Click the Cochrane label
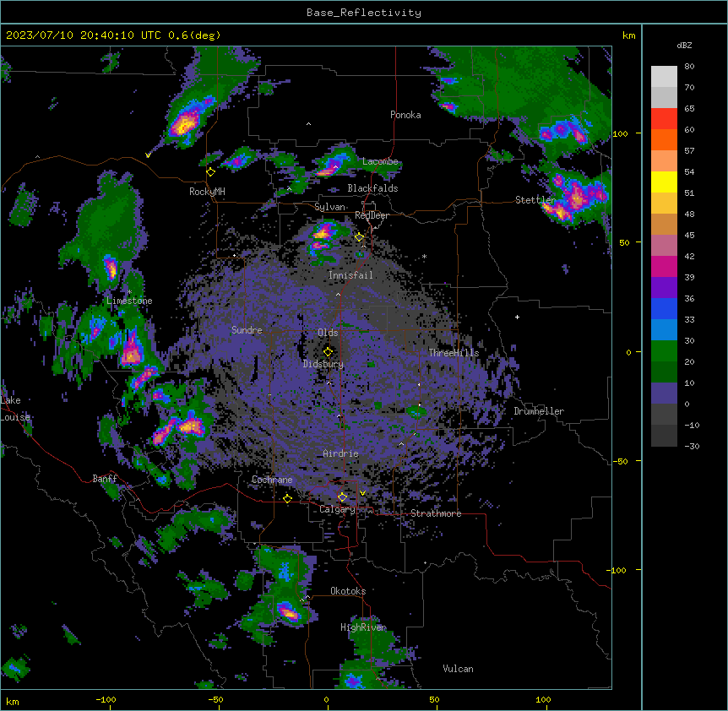The image size is (728, 711). [x=272, y=480]
